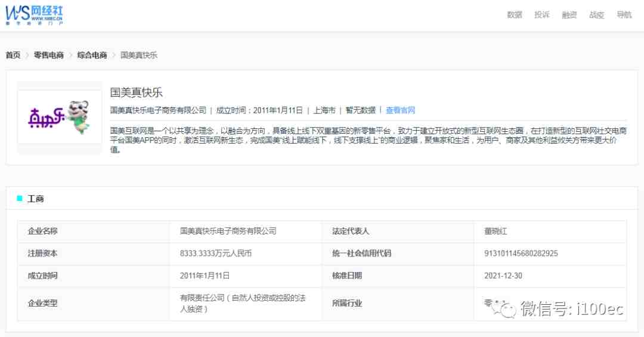This screenshot has width=644, height=337.
Task: Select the 2021-12-30 value cell
Action: (550, 276)
